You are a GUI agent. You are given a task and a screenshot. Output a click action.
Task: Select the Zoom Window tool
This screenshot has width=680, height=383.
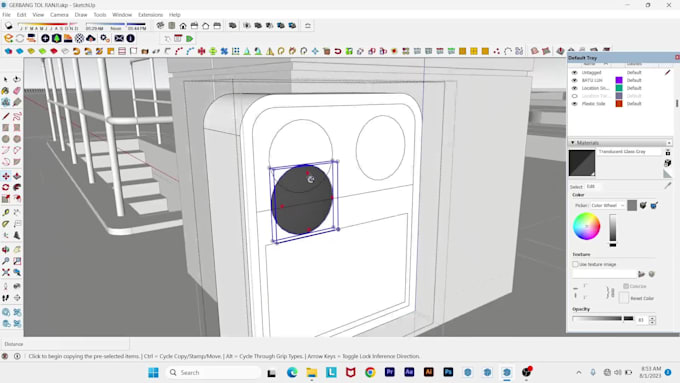[17, 261]
